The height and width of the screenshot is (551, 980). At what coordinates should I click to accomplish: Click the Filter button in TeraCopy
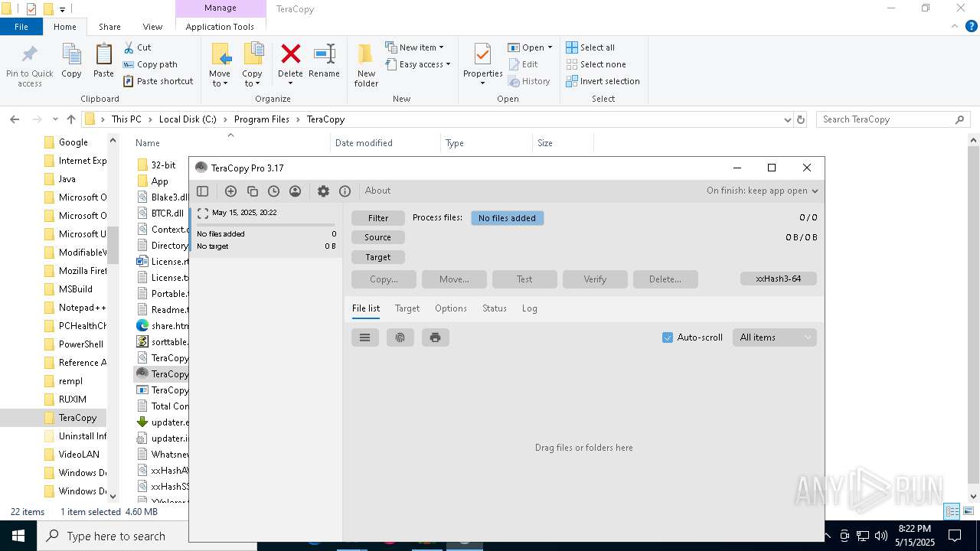tap(378, 218)
